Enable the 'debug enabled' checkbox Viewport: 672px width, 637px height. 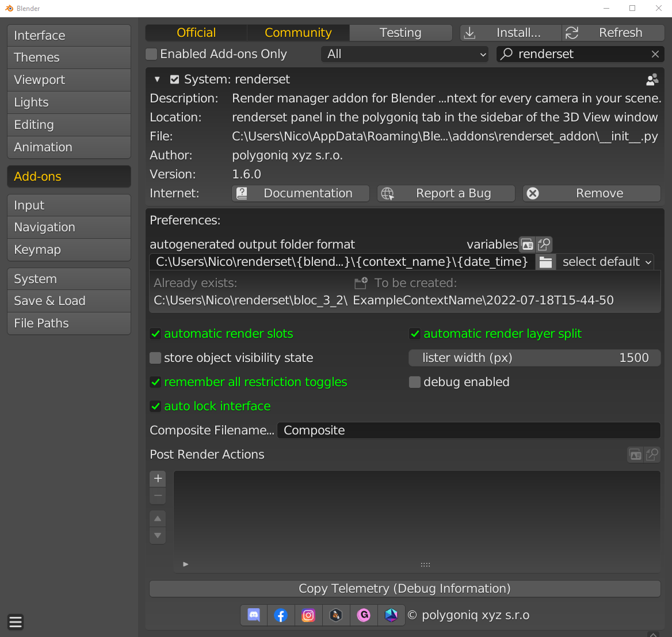point(414,382)
